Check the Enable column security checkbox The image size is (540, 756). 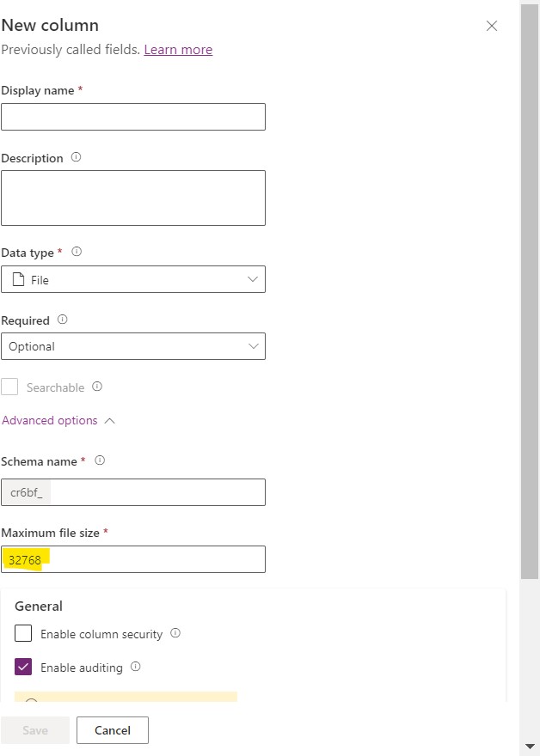click(21, 633)
